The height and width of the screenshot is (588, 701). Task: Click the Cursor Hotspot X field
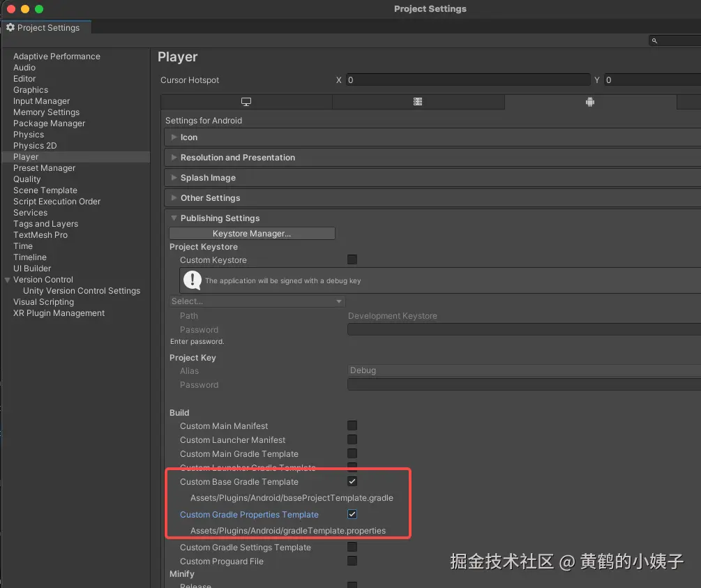468,80
